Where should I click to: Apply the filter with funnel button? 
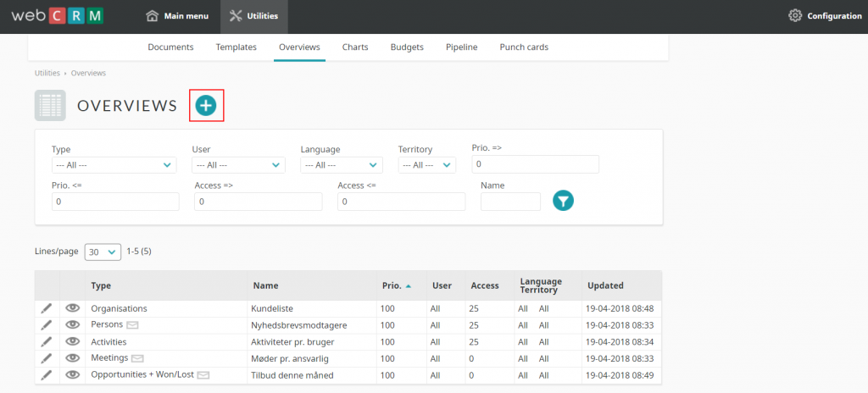click(x=563, y=201)
